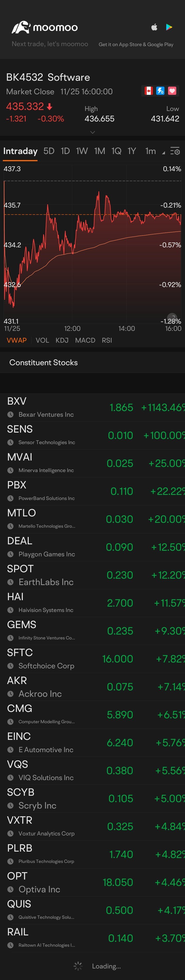Screen dimensions: 185x980
Task: Open the Apple App Store icon
Action: [x=154, y=27]
